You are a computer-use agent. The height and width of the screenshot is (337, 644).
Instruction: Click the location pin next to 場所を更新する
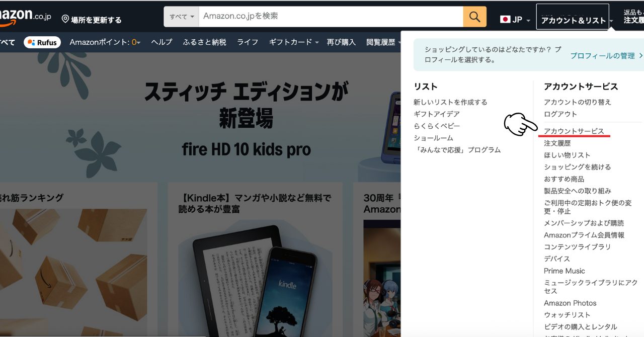coord(64,18)
